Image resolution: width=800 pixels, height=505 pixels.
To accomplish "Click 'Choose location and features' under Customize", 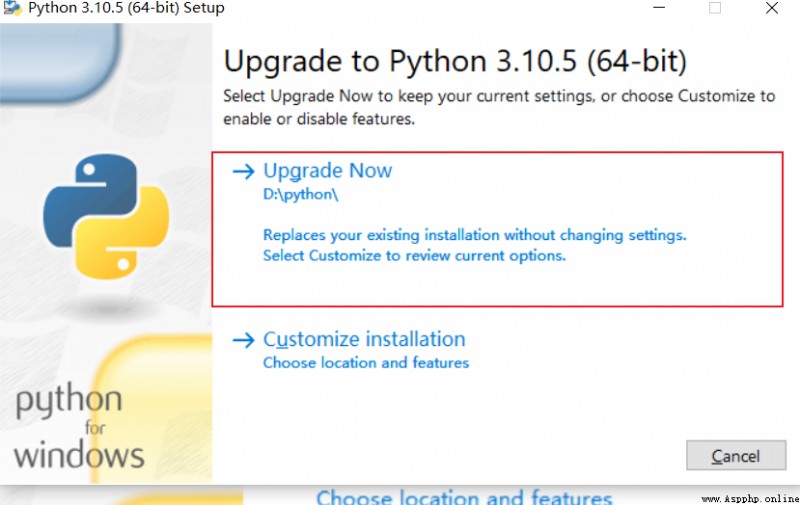I will point(366,363).
